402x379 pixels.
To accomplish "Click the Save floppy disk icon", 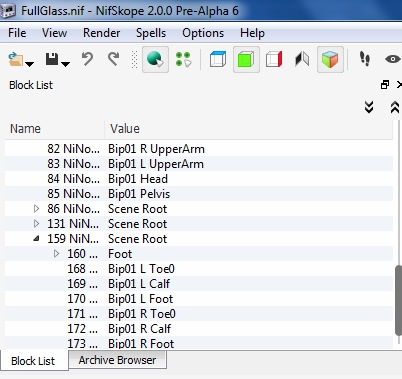I will pyautogui.click(x=52, y=59).
